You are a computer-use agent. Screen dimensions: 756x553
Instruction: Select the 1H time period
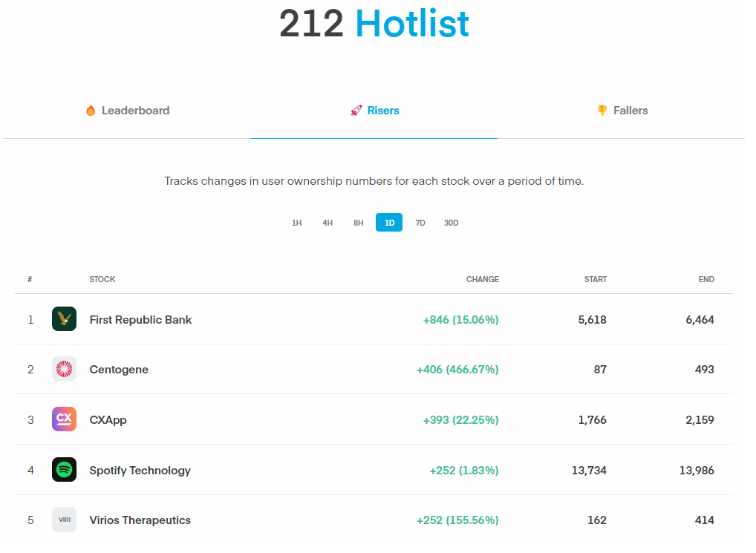[296, 223]
